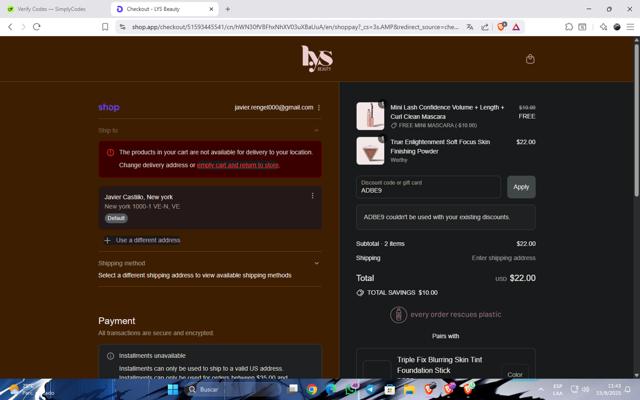The height and width of the screenshot is (400, 640).
Task: Open the browser hamburger menu
Action: click(x=631, y=27)
